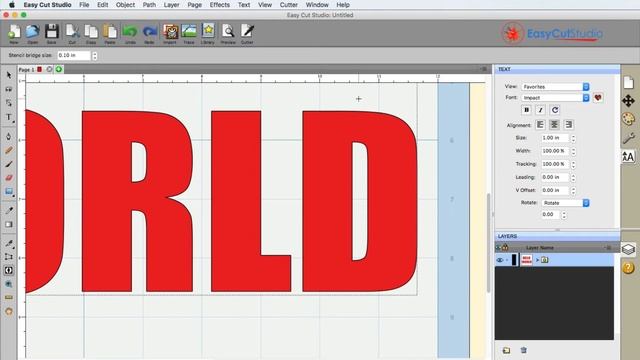Click the New document toolbar icon
The image size is (640, 360).
pos(14,33)
